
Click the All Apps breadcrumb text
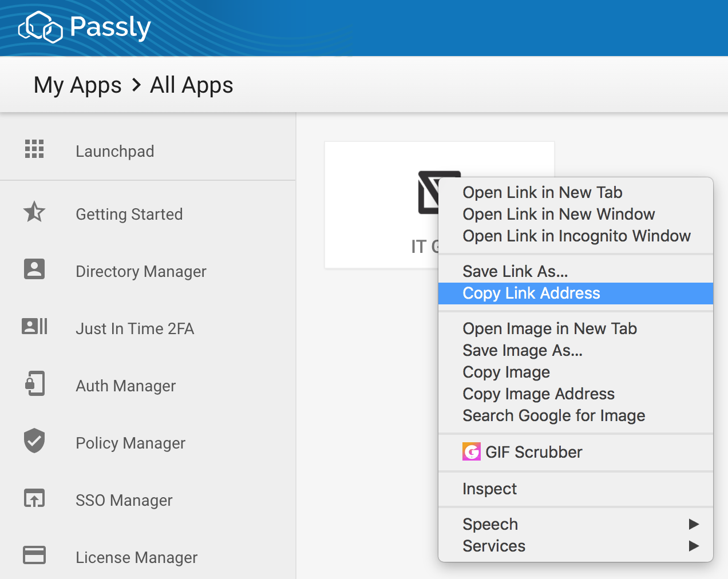pos(191,85)
